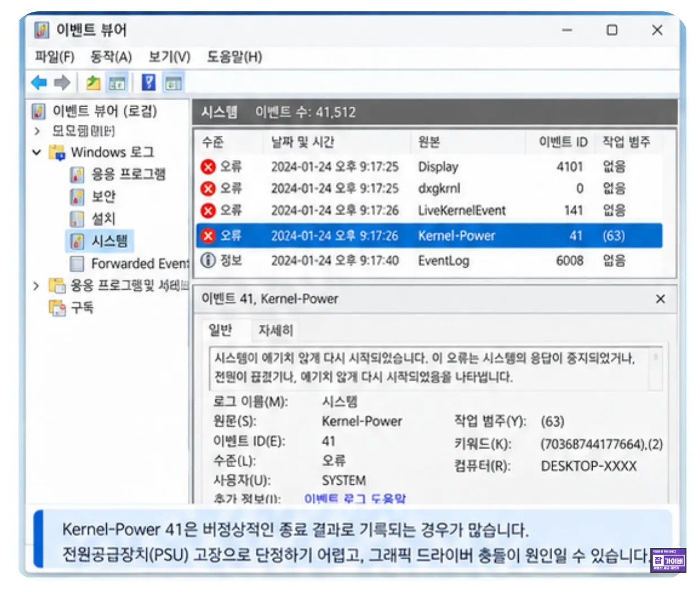The image size is (700, 592).
Task: Toggle the console tree pane toolbar icon
Action: [117, 84]
